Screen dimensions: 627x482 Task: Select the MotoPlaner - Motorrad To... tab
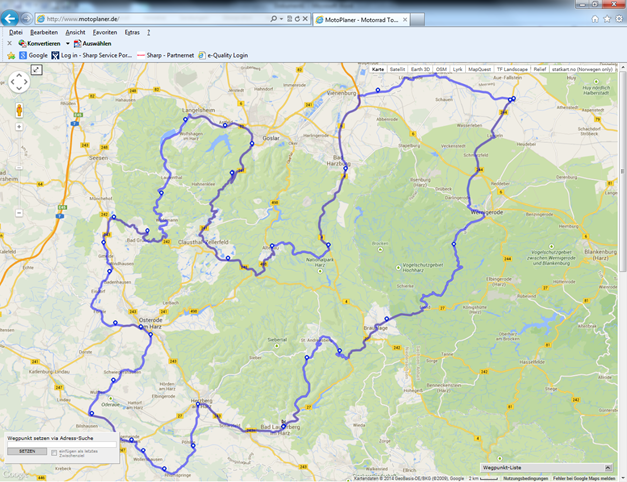click(361, 20)
